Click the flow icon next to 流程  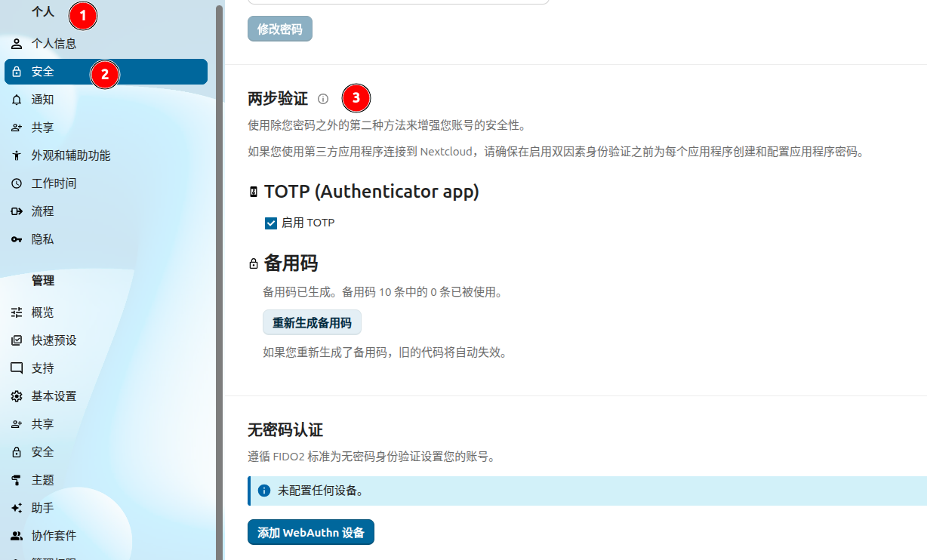tap(17, 211)
